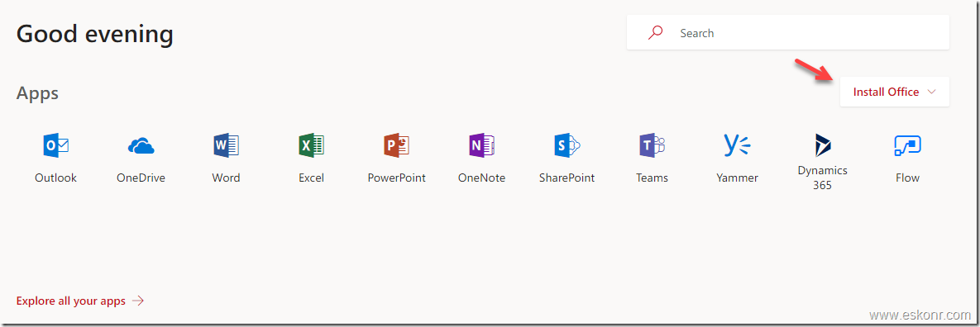Click the Yammer label text

(x=738, y=178)
